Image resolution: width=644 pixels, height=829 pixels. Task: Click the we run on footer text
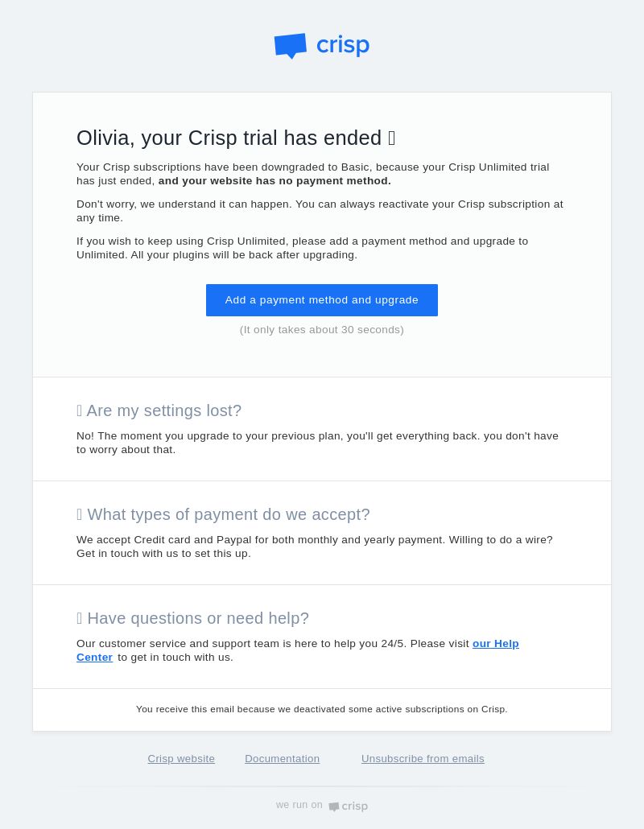pos(299,805)
